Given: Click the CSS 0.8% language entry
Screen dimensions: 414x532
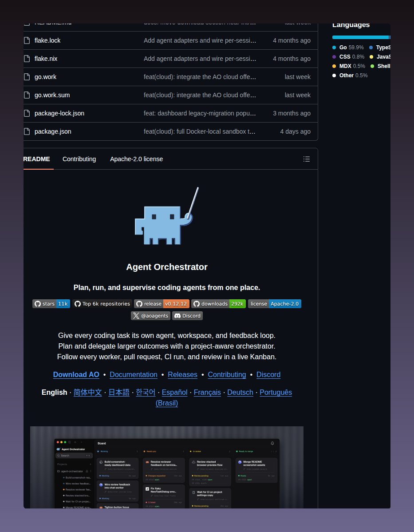Looking at the screenshot, I should click(349, 57).
